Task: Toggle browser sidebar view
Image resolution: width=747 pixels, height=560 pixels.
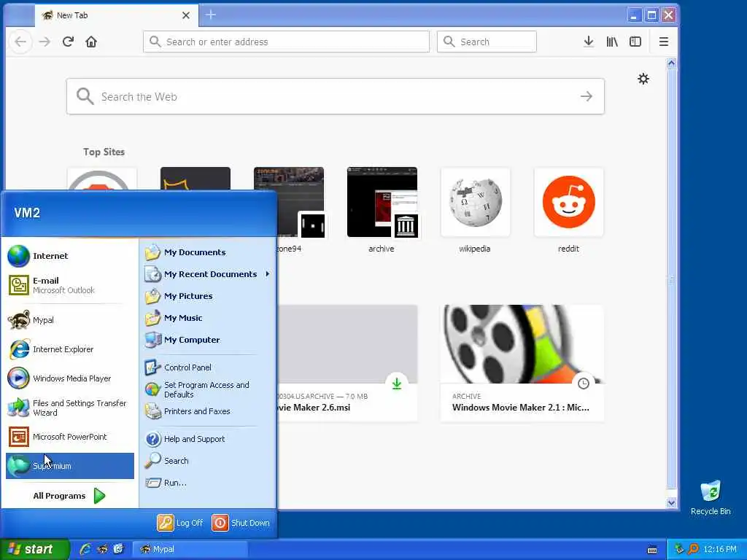Action: (x=635, y=42)
